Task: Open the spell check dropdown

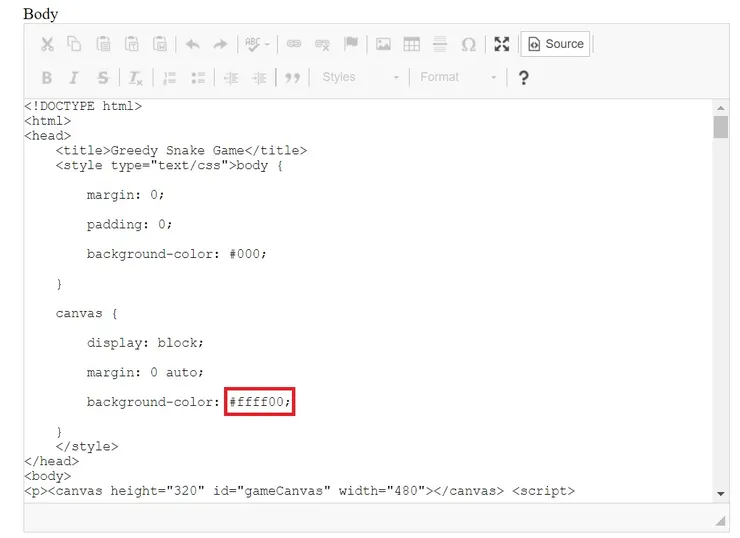Action: (257, 44)
